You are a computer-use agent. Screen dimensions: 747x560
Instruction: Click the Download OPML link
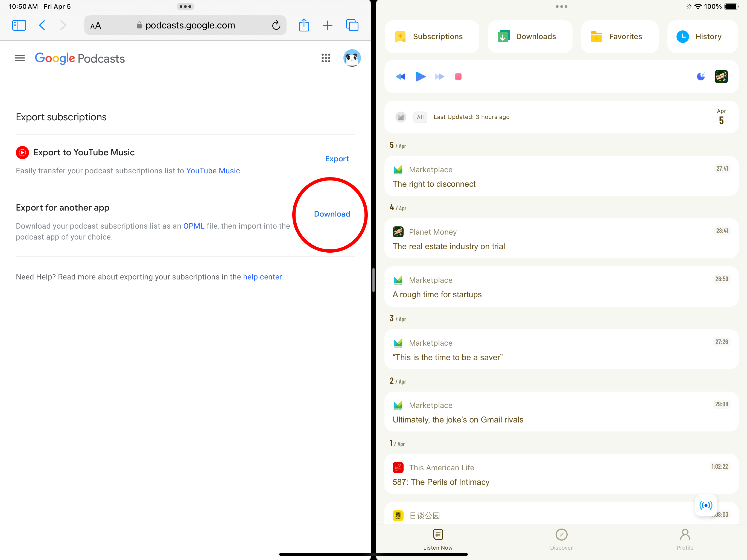(x=332, y=214)
